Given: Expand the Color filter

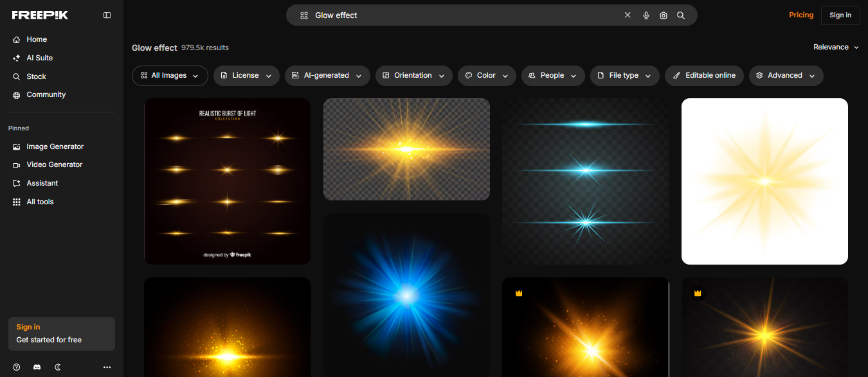Looking at the screenshot, I should (487, 76).
